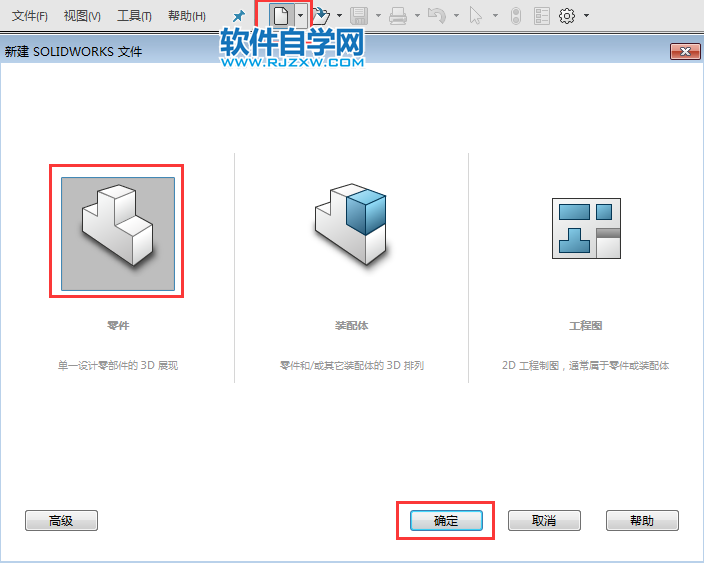Click the 零件 label
This screenshot has width=704, height=563.
[118, 325]
